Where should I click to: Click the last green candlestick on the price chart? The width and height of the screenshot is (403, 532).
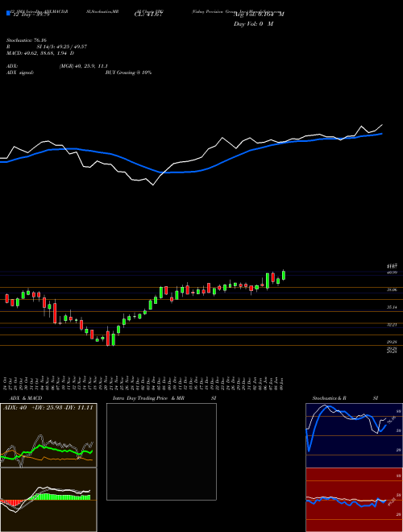click(284, 275)
